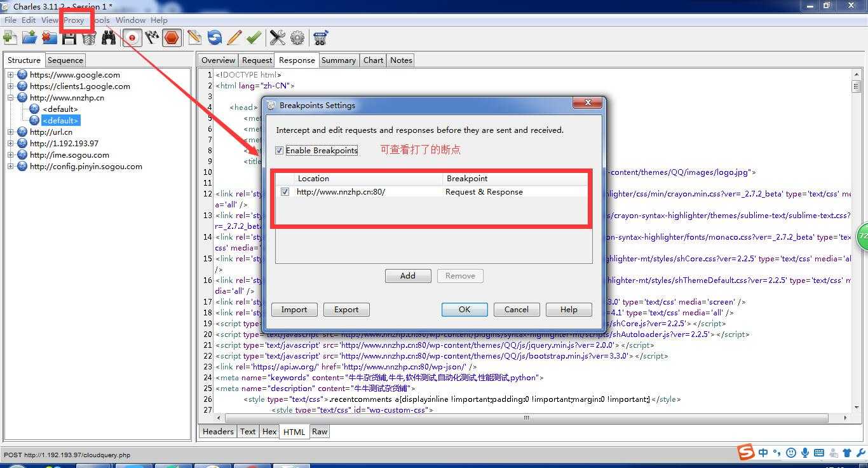Switch input language via the 中 icon
The width and height of the screenshot is (868, 468).
point(763,453)
